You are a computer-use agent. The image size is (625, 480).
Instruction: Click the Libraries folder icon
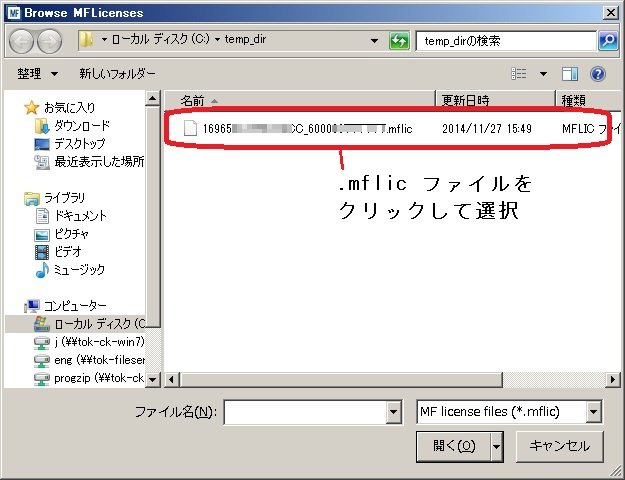tap(31, 198)
